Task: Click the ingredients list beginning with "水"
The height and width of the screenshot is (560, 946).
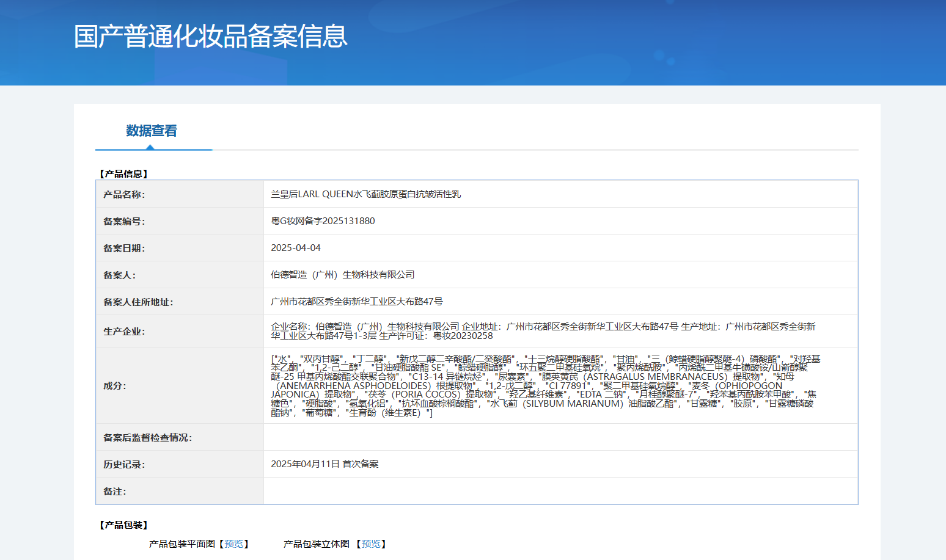Action: [546, 385]
